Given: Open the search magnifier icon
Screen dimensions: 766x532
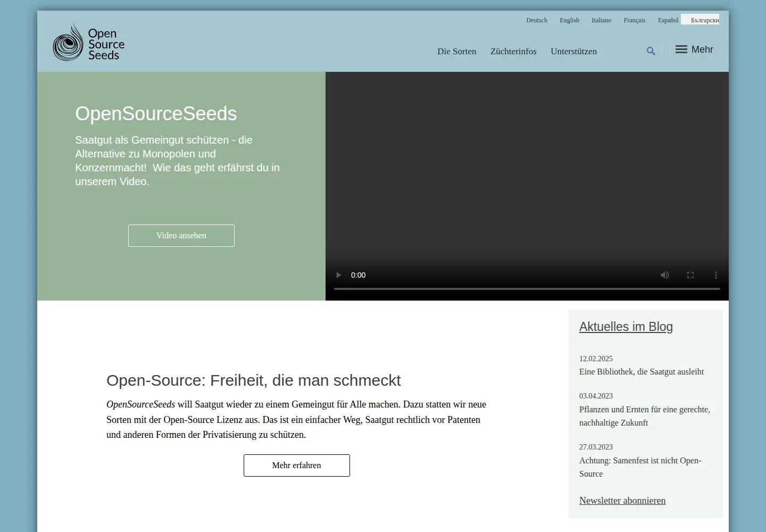Looking at the screenshot, I should [651, 51].
